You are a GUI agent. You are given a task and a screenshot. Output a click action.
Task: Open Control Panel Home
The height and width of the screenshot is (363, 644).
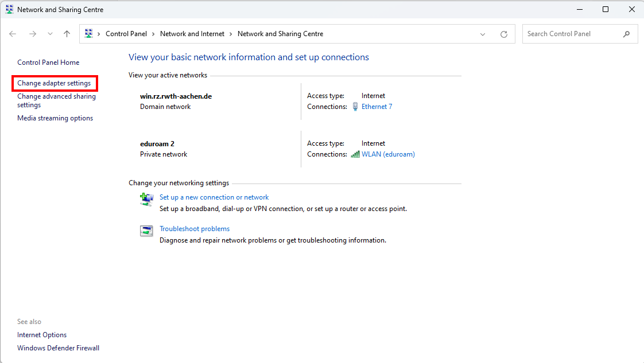pos(48,63)
